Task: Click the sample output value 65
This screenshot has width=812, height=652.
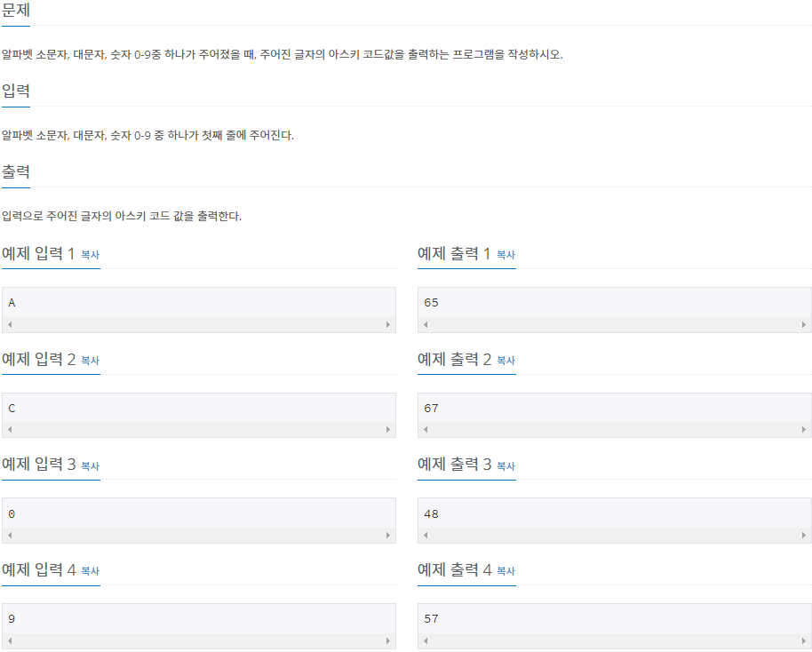Action: click(x=431, y=303)
